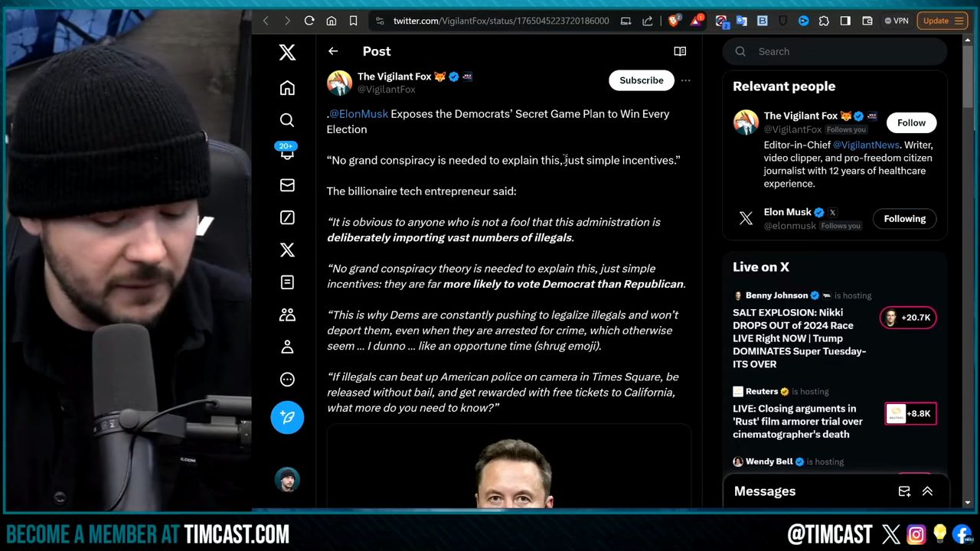Open the Brave Update menu button
The image size is (980, 551).
tap(942, 21)
